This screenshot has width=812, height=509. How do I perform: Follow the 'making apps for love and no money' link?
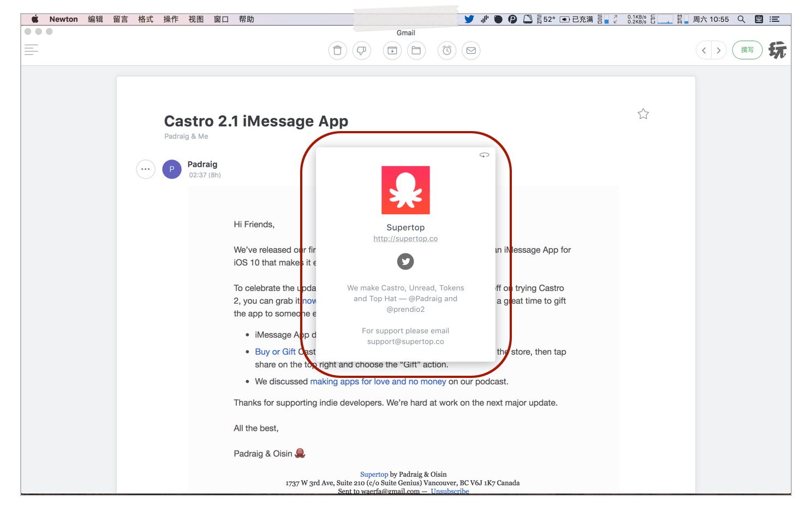click(x=378, y=382)
